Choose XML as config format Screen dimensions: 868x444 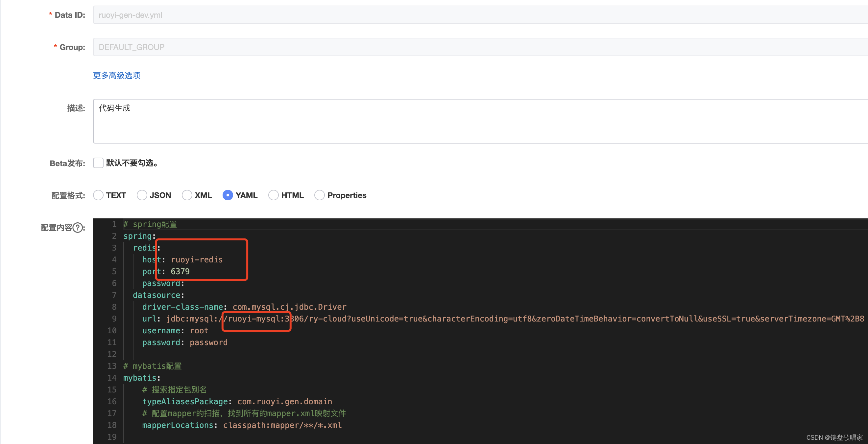187,195
